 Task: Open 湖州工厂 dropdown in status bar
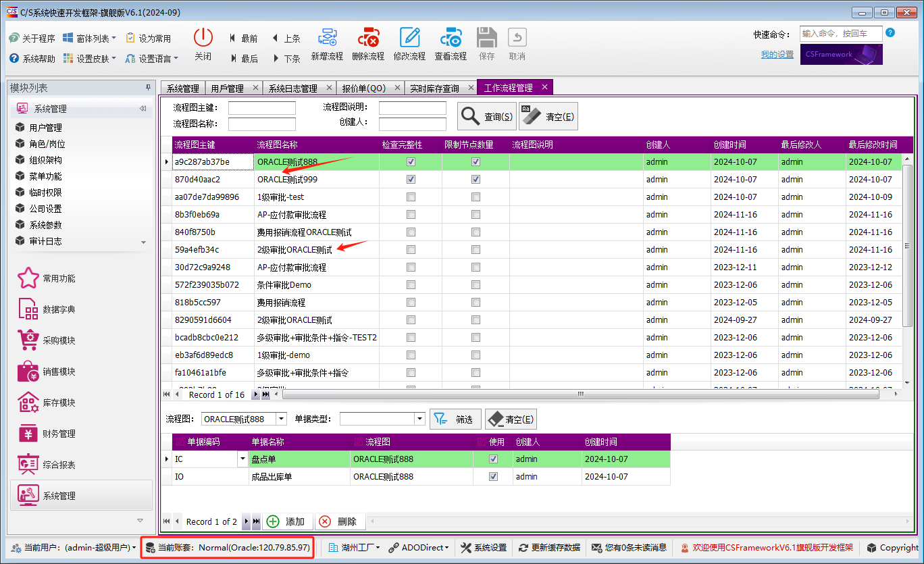click(x=354, y=548)
